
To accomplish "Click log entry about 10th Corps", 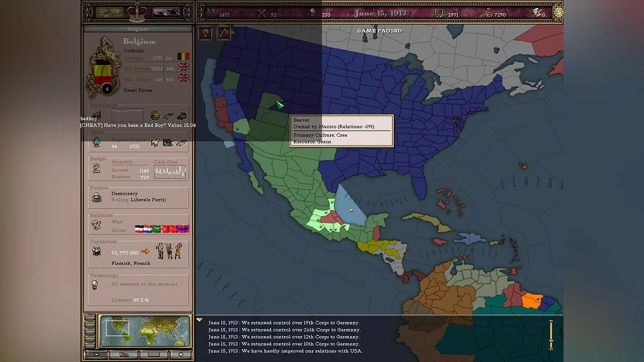I will pyautogui.click(x=284, y=344).
